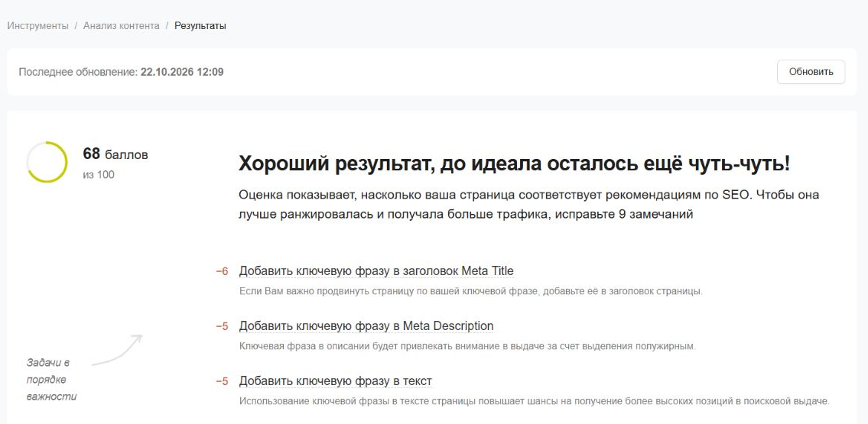This screenshot has height=424, width=868.
Task: Click the circular score progress ring
Action: point(47,162)
